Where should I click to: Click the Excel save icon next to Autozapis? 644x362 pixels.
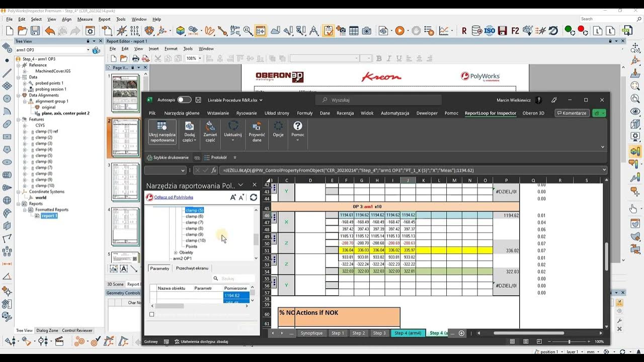point(198,100)
